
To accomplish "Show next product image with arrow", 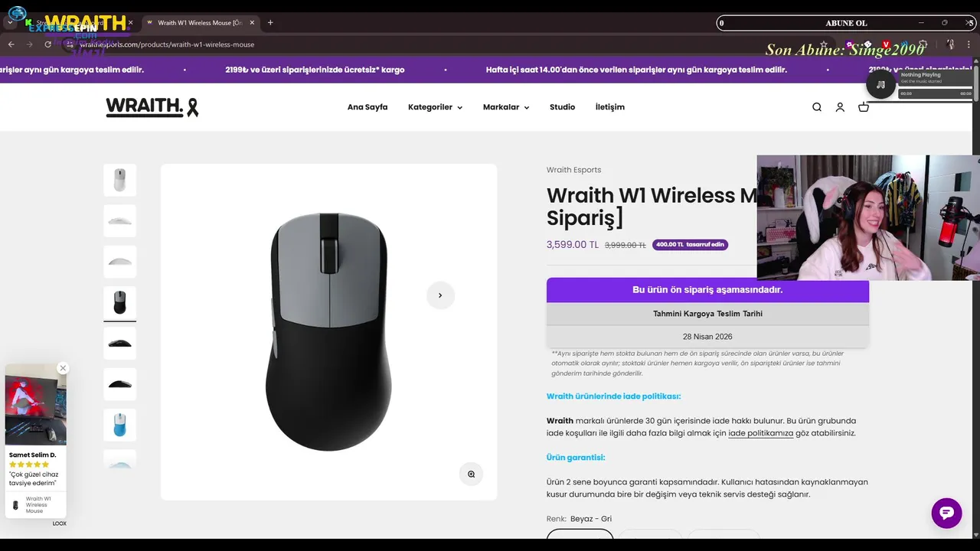I will point(440,295).
